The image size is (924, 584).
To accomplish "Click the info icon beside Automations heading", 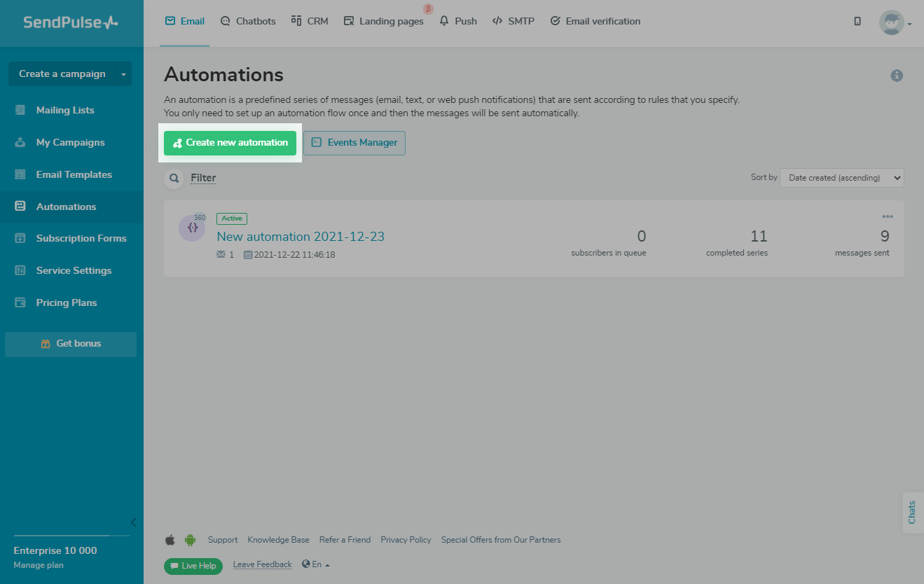I will pos(897,76).
